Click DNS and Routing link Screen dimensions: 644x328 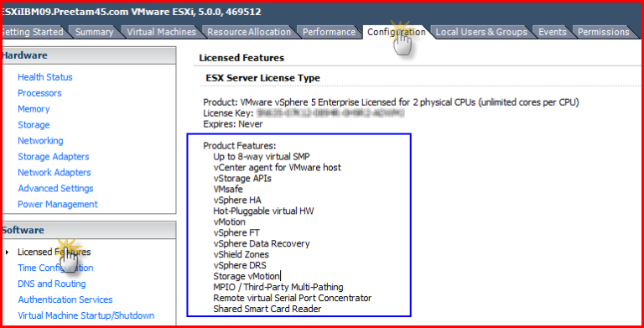(52, 284)
